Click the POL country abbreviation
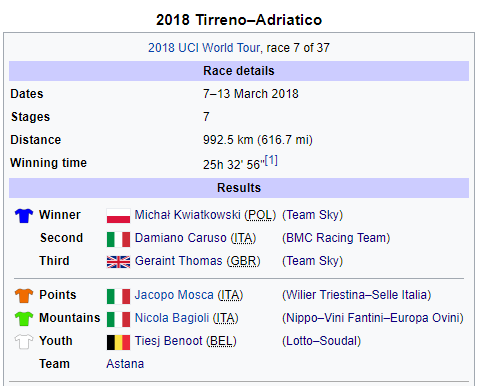This screenshot has height=386, width=481. 260,215
